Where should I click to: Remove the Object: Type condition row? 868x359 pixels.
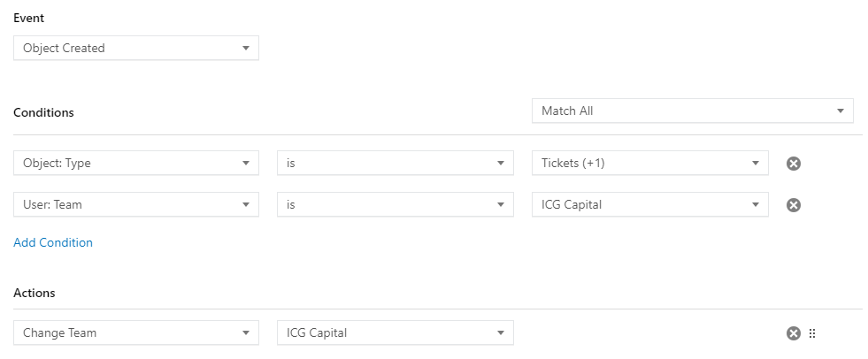click(794, 164)
